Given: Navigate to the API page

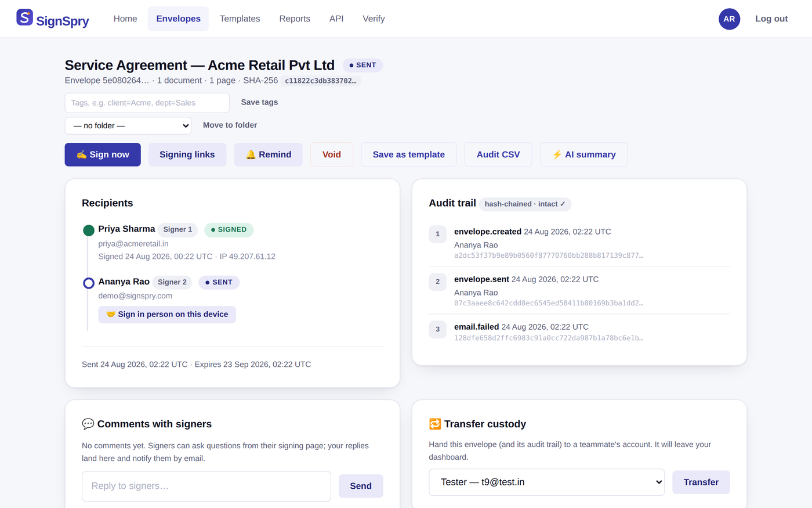Looking at the screenshot, I should [x=336, y=19].
